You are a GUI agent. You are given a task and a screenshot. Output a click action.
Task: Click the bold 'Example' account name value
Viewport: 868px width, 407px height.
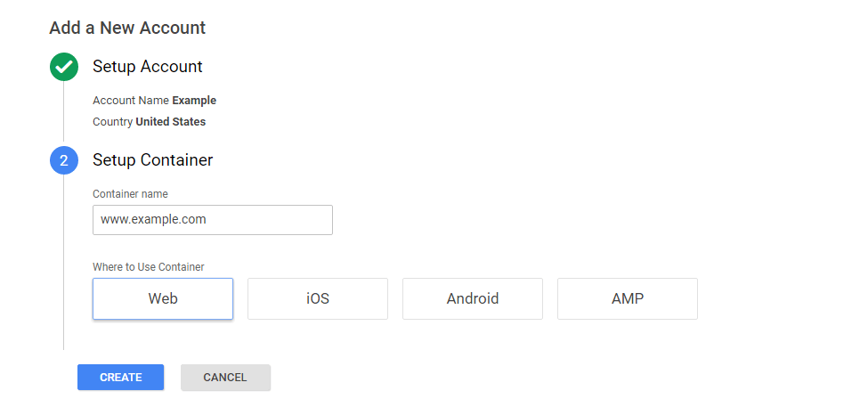pyautogui.click(x=194, y=101)
